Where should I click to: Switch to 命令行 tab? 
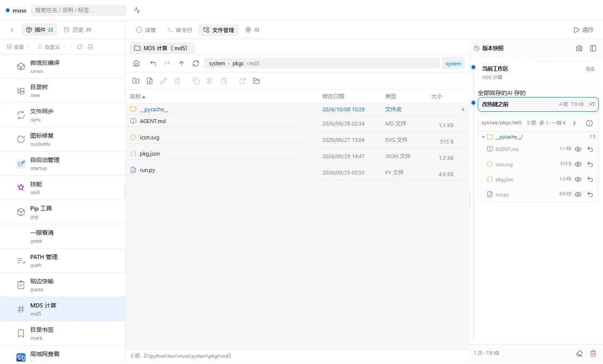pos(180,30)
